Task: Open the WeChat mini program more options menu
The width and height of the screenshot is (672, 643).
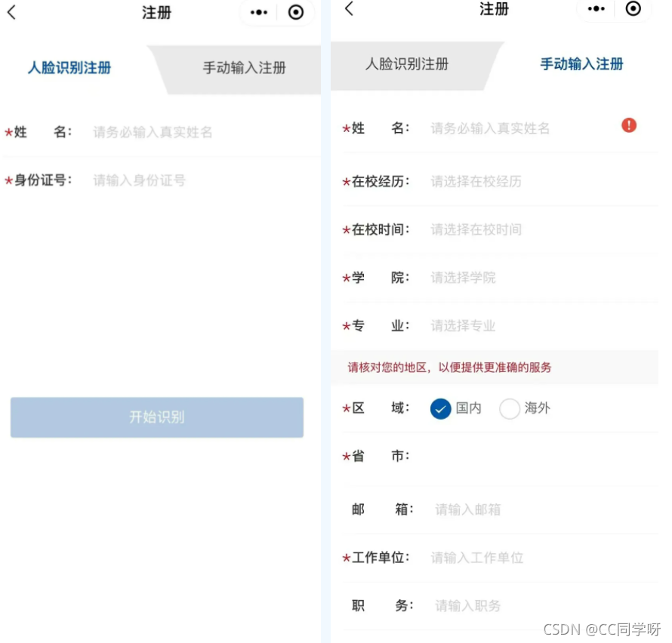Action: [257, 13]
